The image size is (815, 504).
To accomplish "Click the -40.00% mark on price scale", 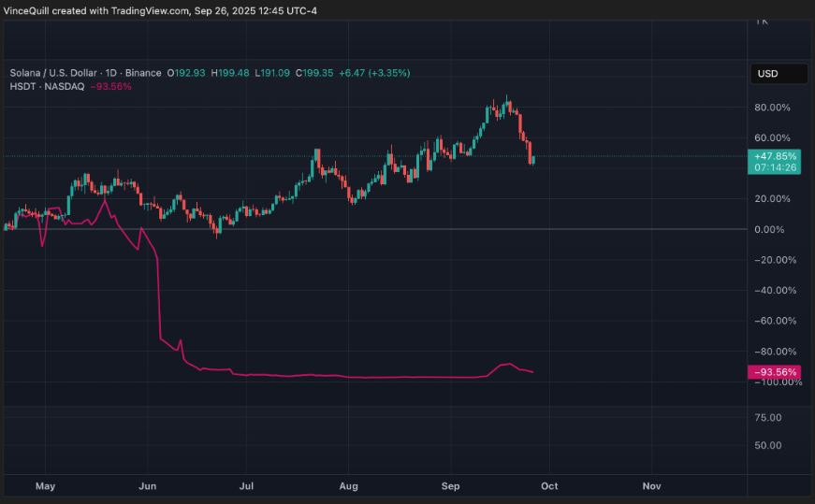I will (x=774, y=291).
